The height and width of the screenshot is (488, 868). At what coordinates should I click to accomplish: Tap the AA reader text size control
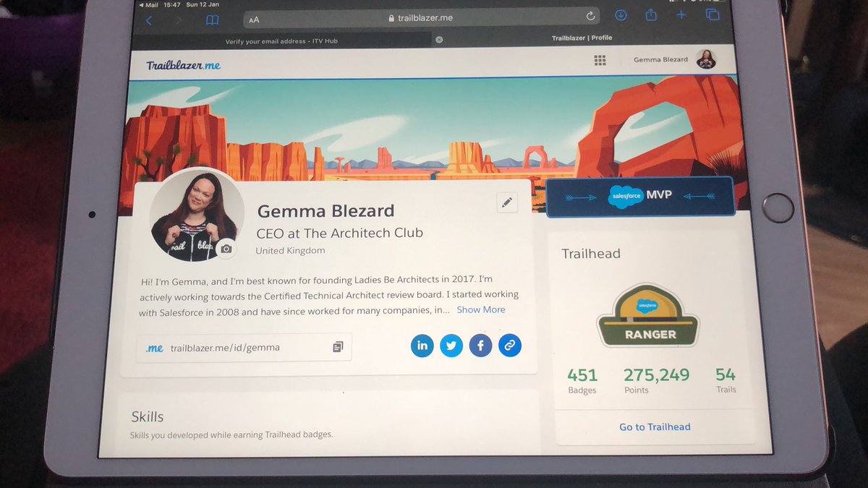click(x=254, y=20)
